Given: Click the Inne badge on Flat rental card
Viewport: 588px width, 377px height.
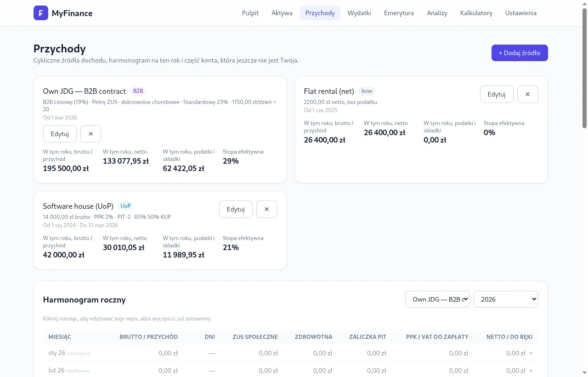Looking at the screenshot, I should (367, 91).
